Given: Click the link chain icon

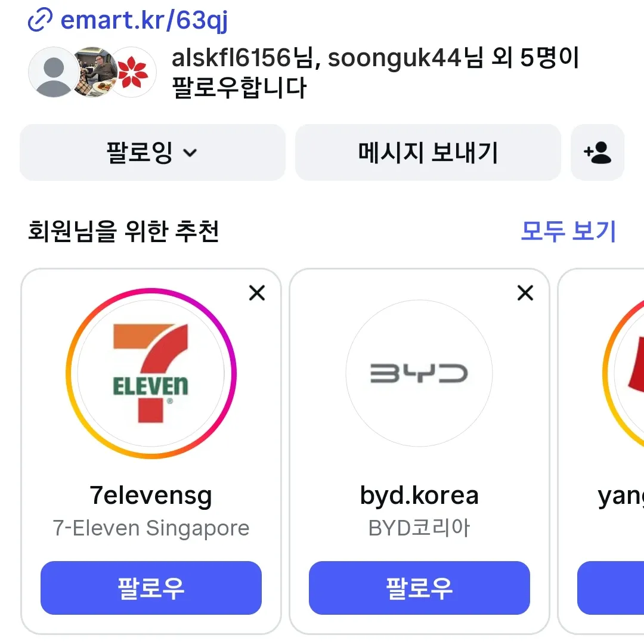Looking at the screenshot, I should 40,20.
